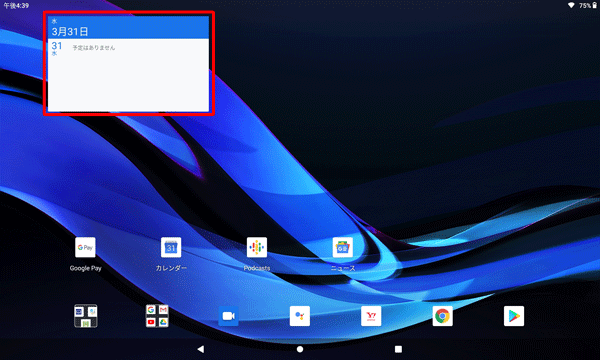600x360 pixels.
Task: Tap the home navigation circle button
Action: pyautogui.click(x=300, y=349)
